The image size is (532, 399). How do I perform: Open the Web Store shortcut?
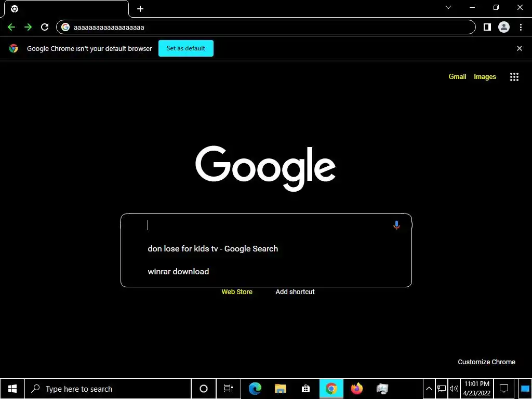(x=237, y=292)
